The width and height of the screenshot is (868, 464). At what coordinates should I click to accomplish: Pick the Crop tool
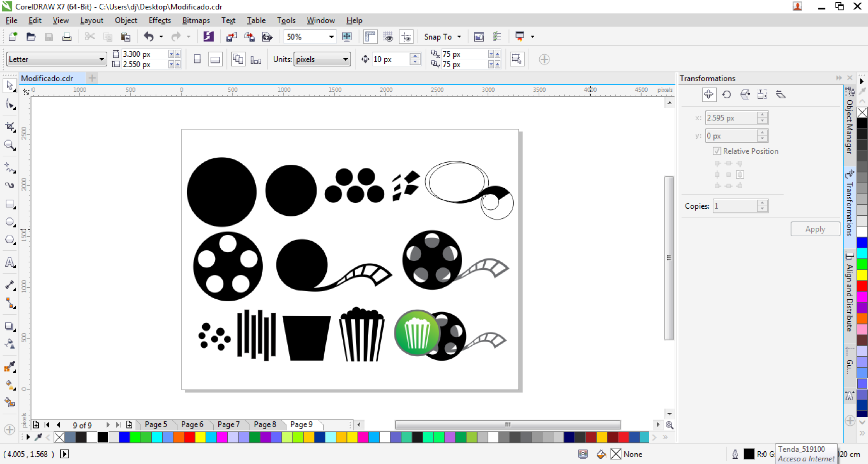9,126
